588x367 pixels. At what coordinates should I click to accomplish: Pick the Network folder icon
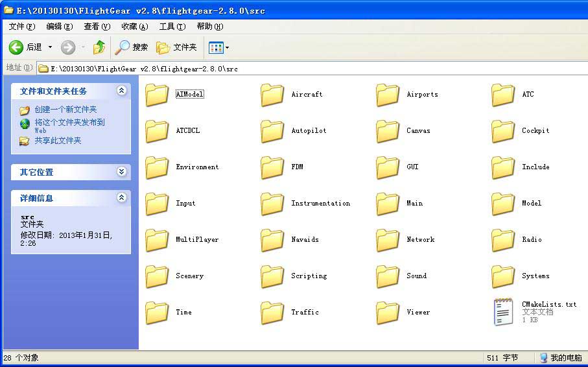[388, 240]
